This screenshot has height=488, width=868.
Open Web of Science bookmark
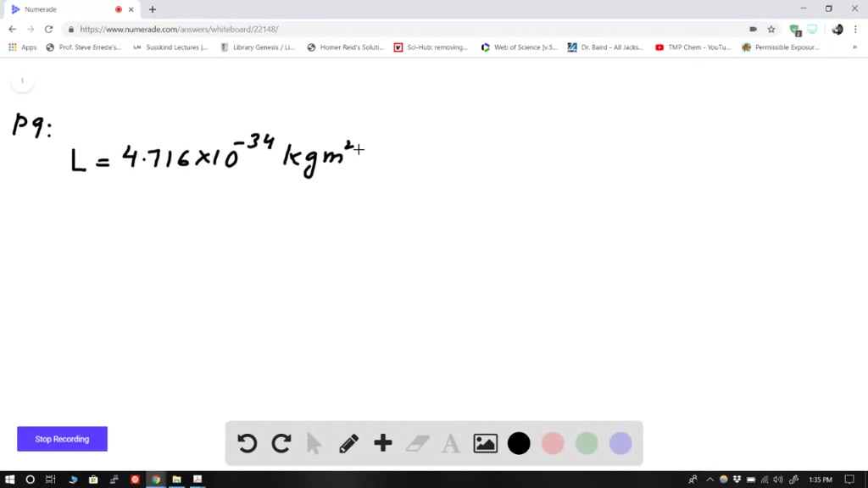coord(520,47)
